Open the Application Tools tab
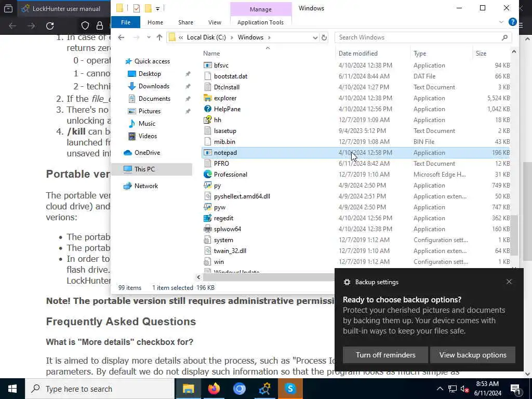Screen dimensions: 532x399 click(260, 22)
